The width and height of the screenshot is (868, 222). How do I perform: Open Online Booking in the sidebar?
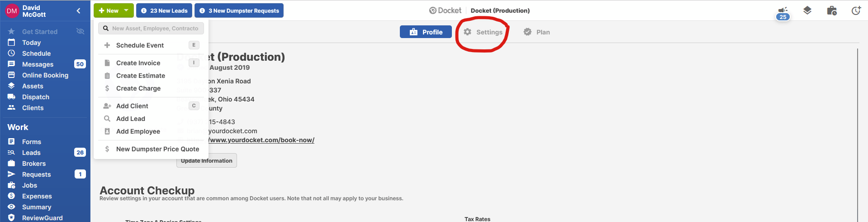click(x=45, y=75)
